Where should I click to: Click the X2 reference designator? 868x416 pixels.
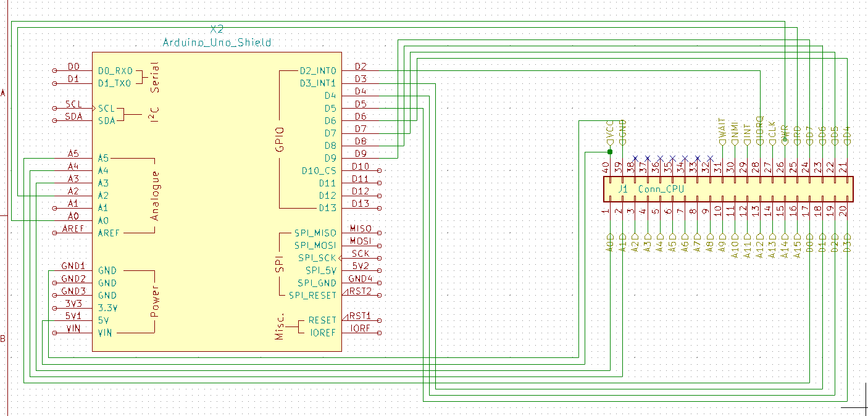(x=217, y=29)
